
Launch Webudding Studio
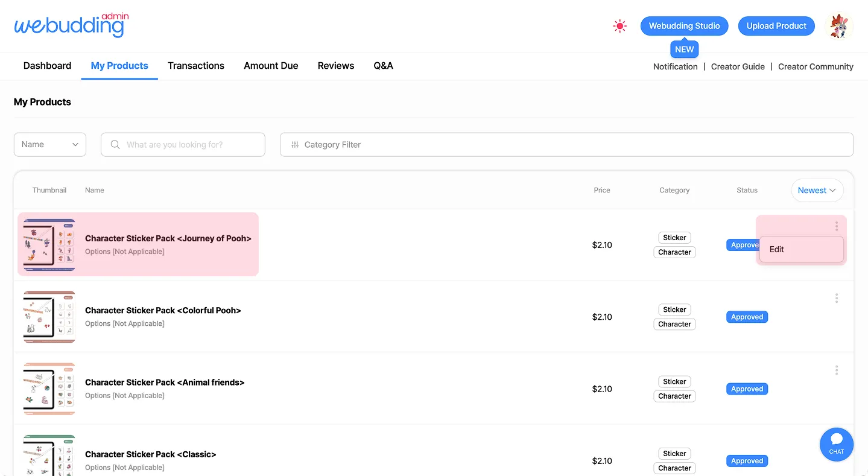684,26
